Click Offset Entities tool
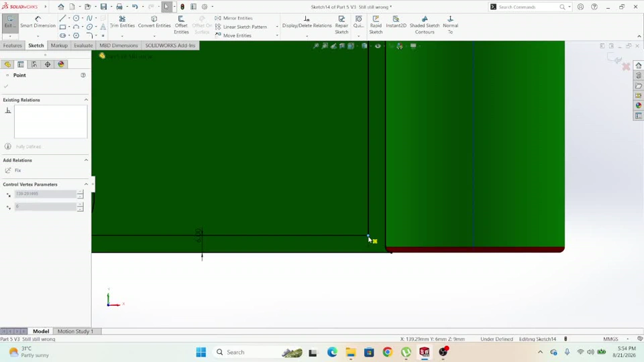 click(181, 25)
